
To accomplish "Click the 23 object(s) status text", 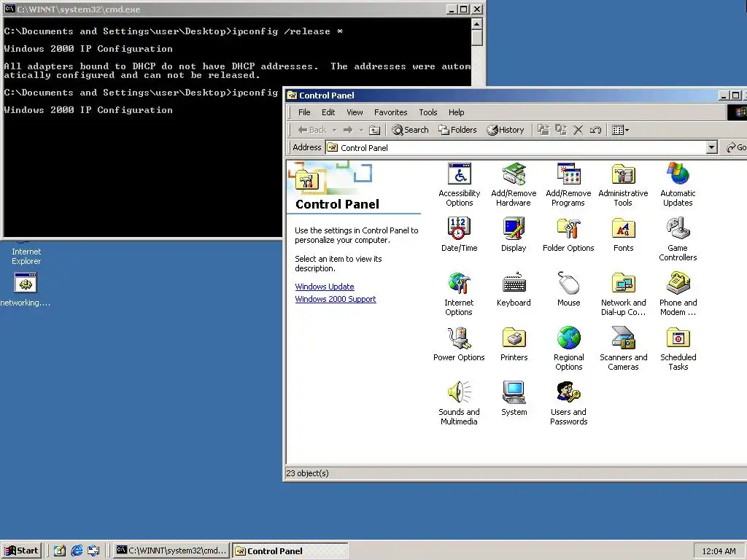I will [307, 473].
